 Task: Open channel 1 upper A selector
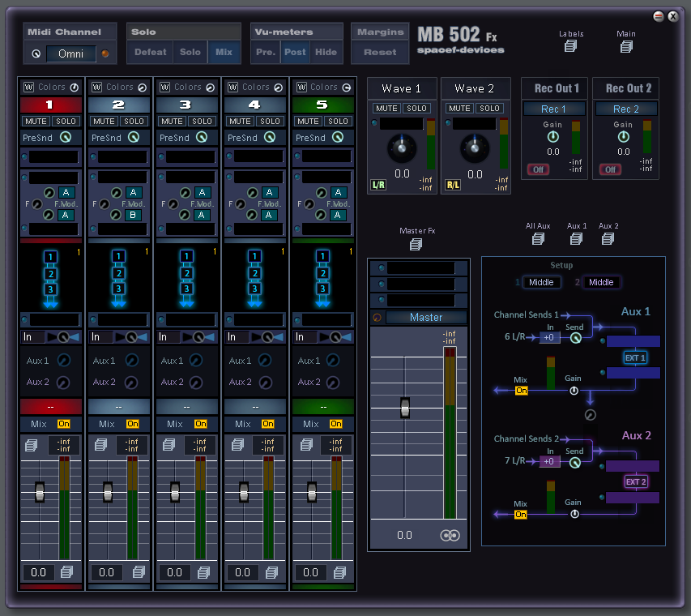tap(66, 192)
